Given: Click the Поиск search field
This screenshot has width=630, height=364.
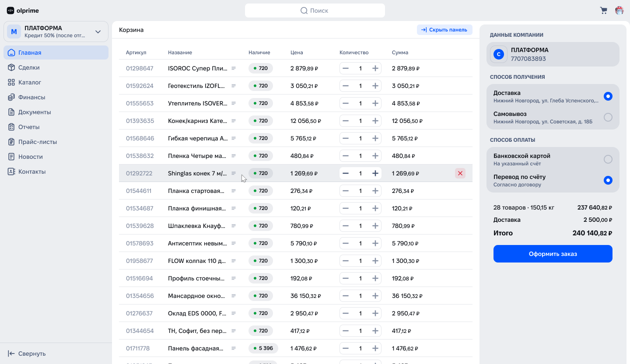Looking at the screenshot, I should 315,10.
